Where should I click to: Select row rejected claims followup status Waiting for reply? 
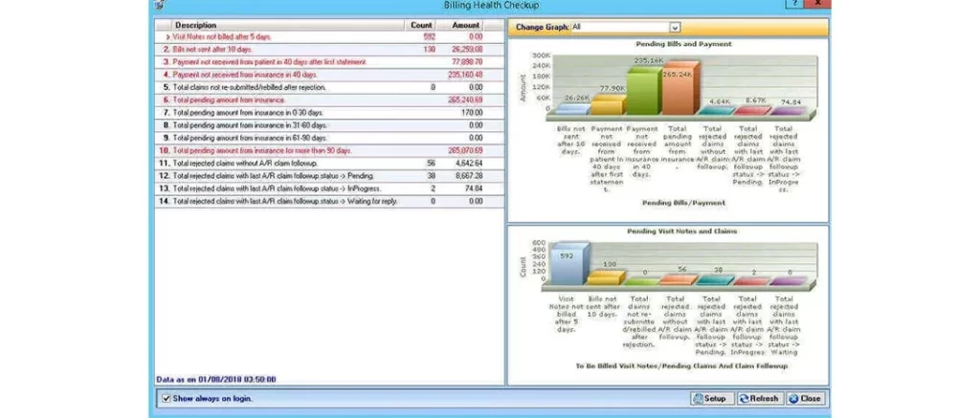coord(329,201)
